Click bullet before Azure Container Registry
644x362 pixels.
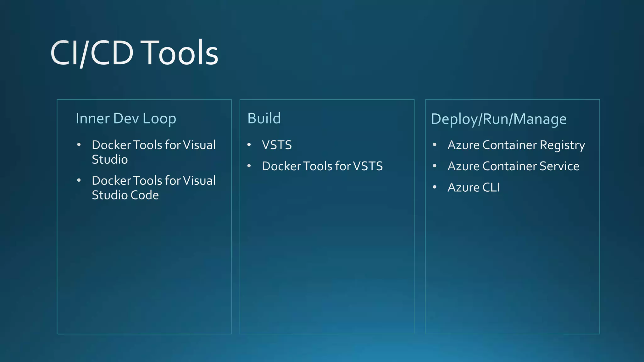[x=435, y=145]
